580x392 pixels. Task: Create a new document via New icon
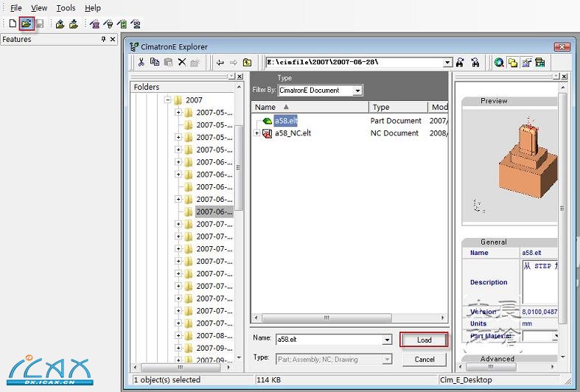point(13,24)
